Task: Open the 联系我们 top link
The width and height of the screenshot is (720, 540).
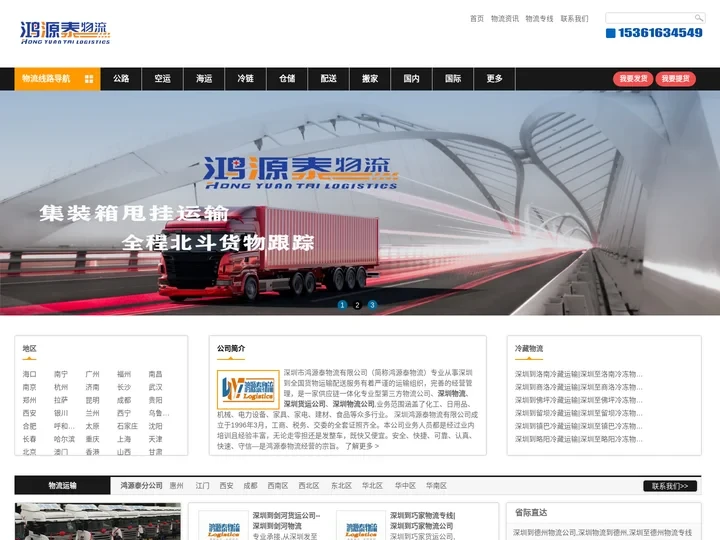Action: [x=574, y=18]
